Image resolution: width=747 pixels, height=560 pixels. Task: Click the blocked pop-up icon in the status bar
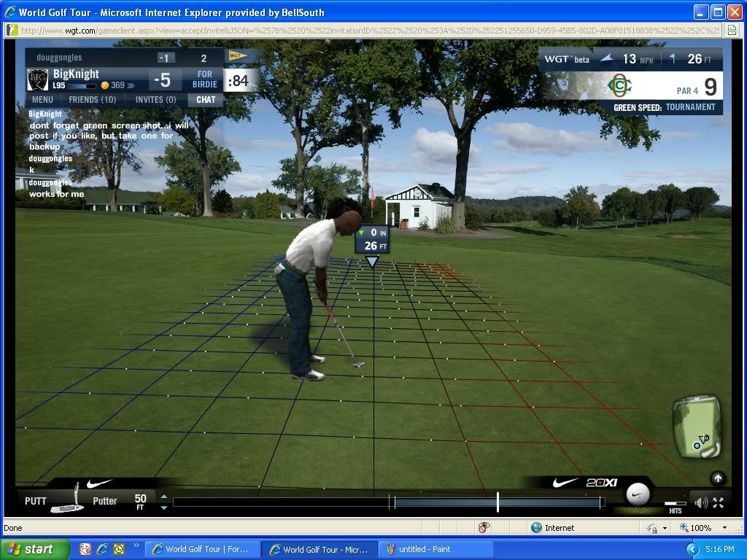[x=484, y=527]
